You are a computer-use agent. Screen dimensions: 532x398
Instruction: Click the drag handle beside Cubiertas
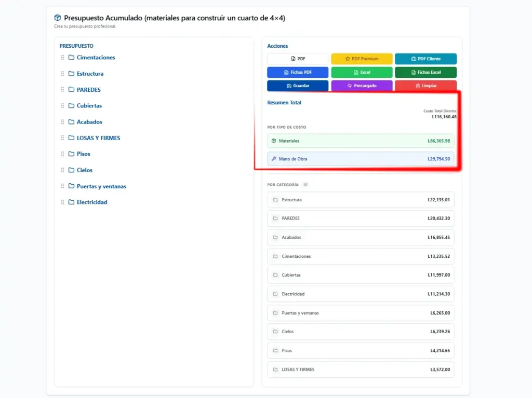pyautogui.click(x=63, y=106)
